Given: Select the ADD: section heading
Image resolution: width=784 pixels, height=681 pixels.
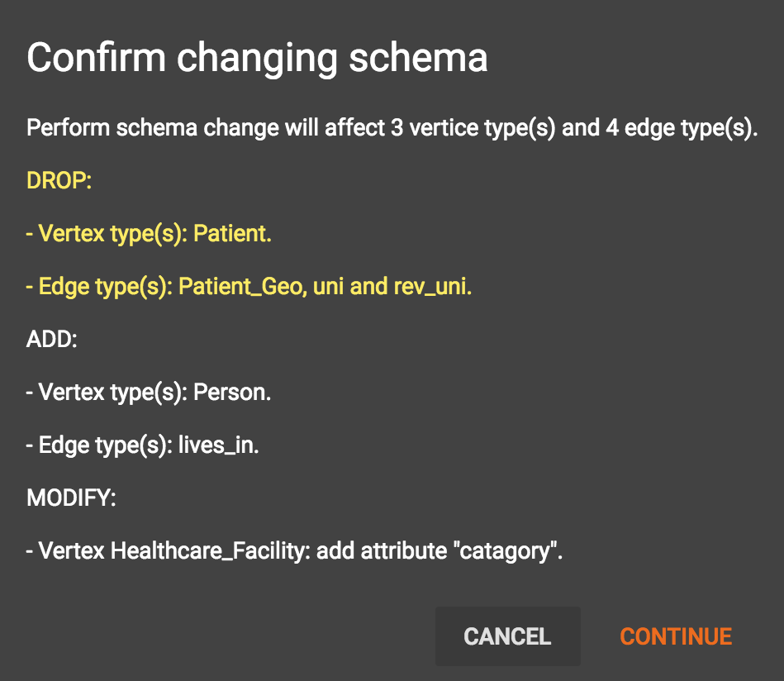Looking at the screenshot, I should (x=51, y=340).
